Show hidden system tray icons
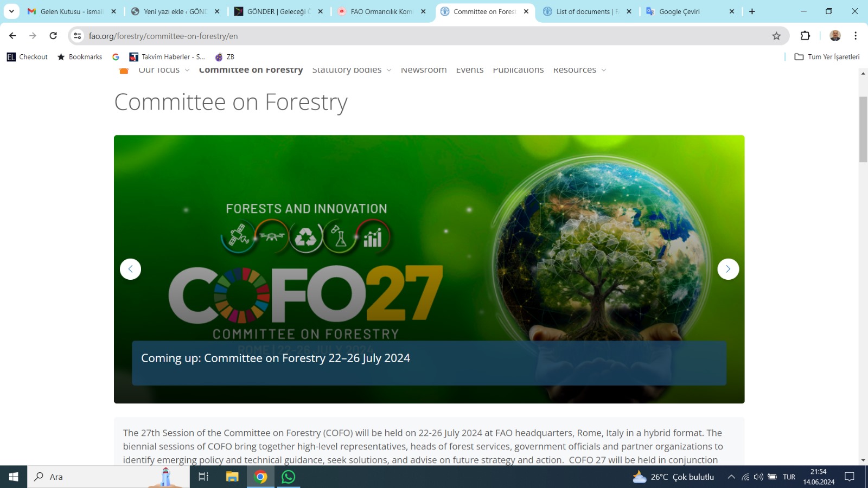The image size is (868, 488). click(x=731, y=477)
